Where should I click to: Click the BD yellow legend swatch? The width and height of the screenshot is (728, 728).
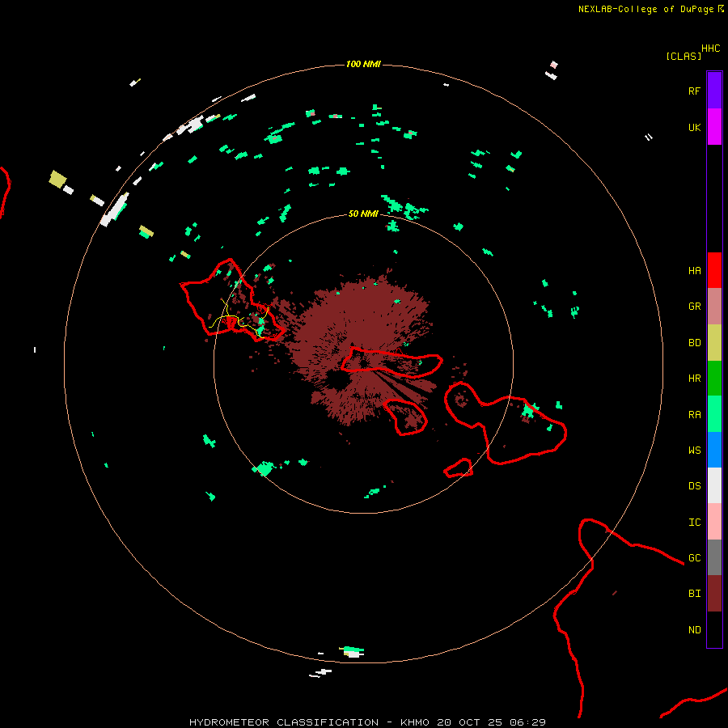pos(714,343)
